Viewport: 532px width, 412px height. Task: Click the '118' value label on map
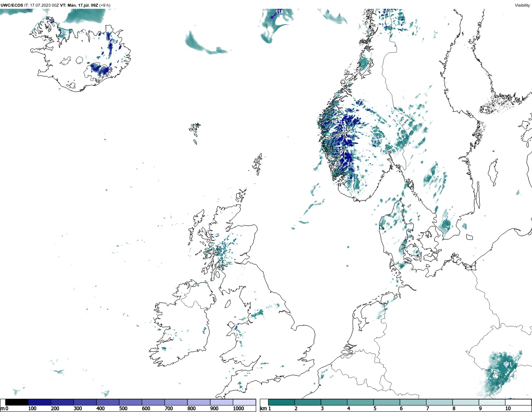pyautogui.click(x=280, y=12)
